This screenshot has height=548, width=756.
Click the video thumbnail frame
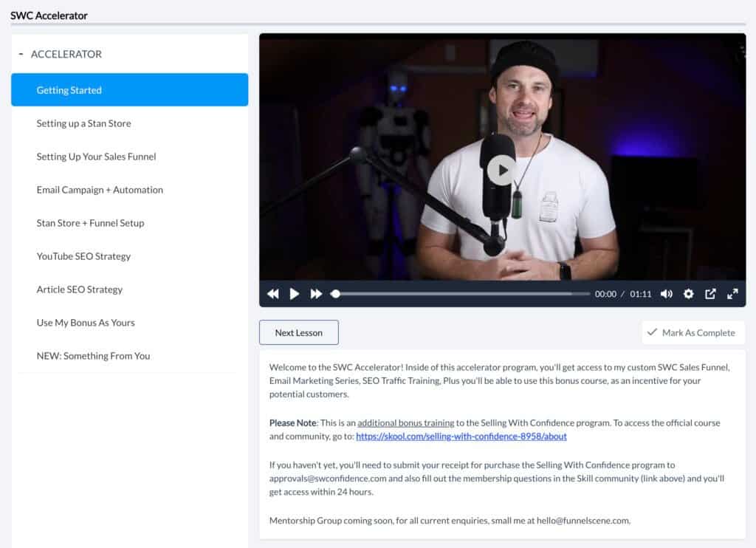coord(502,157)
